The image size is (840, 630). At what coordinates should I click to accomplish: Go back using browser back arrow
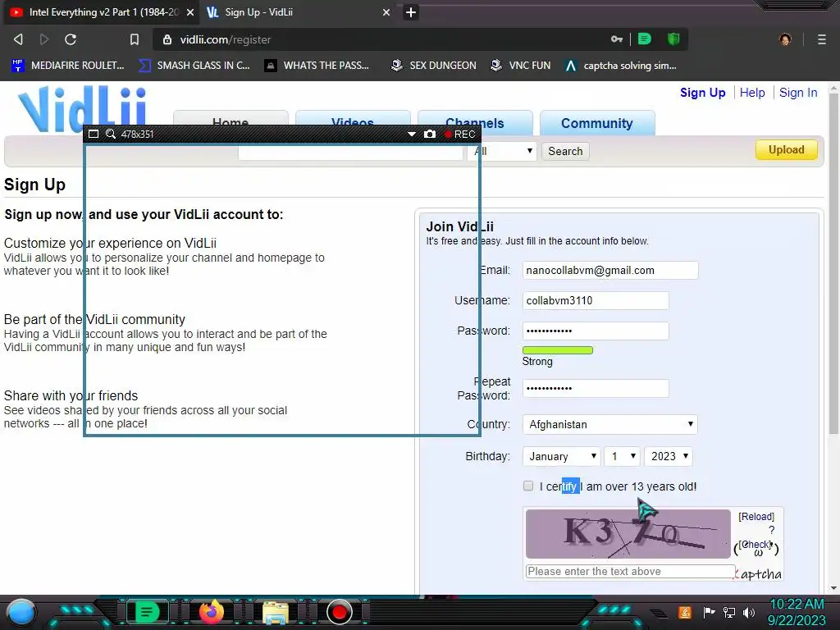18,39
